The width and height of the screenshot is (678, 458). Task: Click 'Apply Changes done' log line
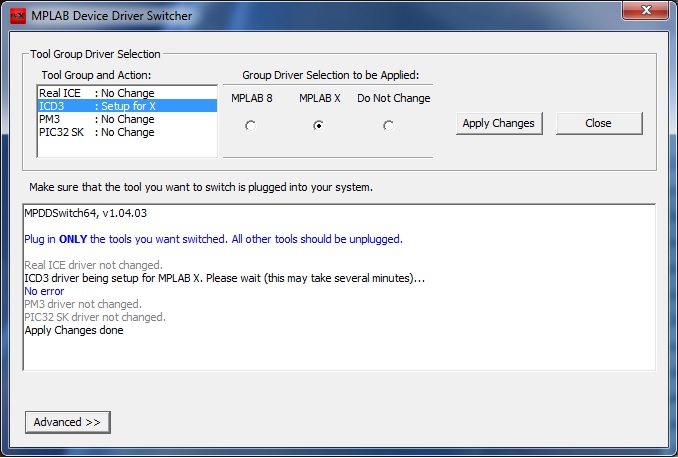pyautogui.click(x=74, y=330)
